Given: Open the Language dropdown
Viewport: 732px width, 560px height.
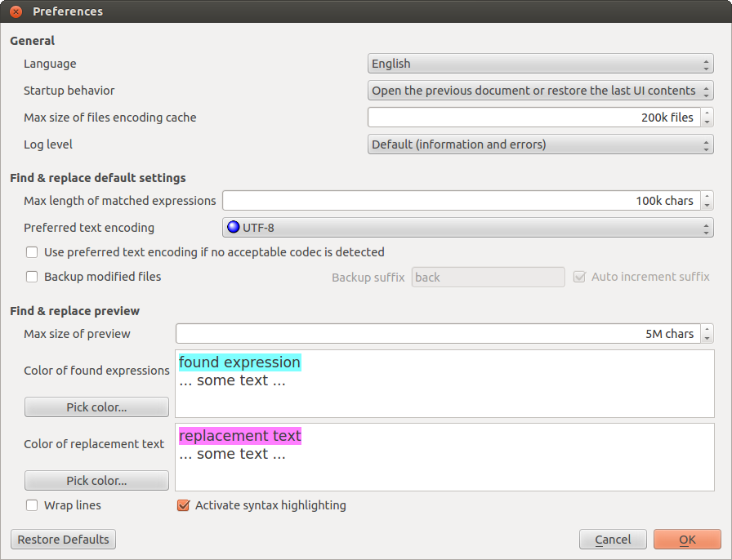Looking at the screenshot, I should point(540,64).
